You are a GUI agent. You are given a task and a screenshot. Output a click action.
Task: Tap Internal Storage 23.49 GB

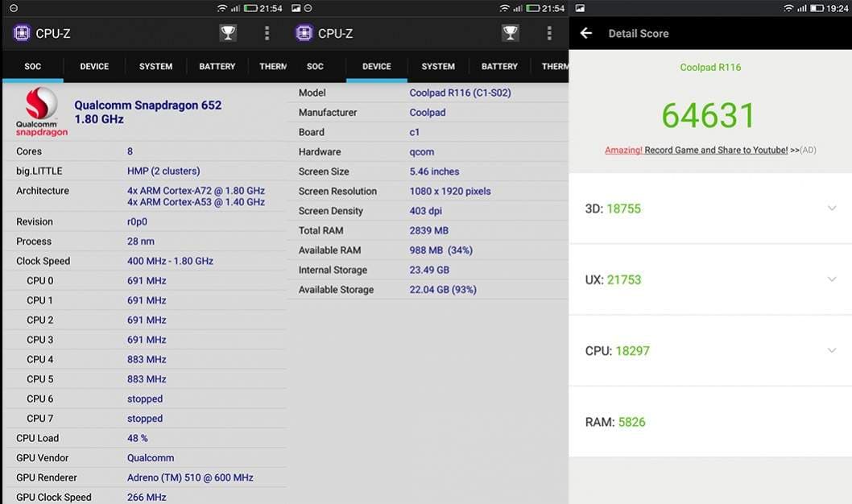tap(429, 270)
